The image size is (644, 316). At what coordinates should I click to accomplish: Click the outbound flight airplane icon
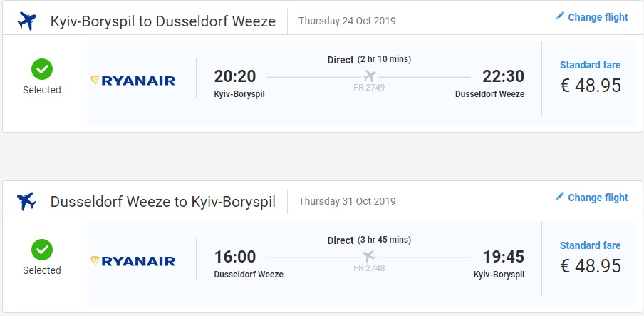(27, 21)
